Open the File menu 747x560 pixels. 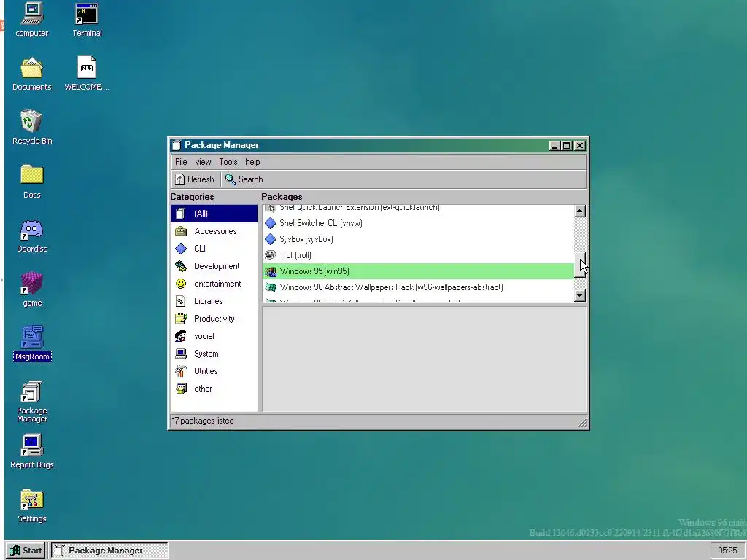181,162
